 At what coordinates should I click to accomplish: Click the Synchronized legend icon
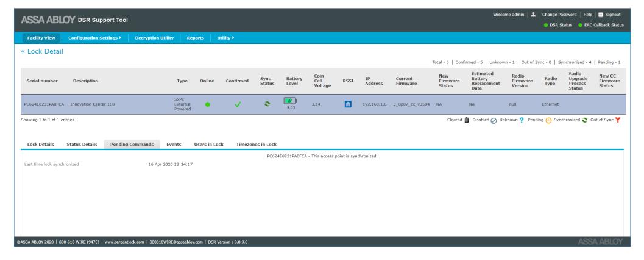(x=584, y=120)
